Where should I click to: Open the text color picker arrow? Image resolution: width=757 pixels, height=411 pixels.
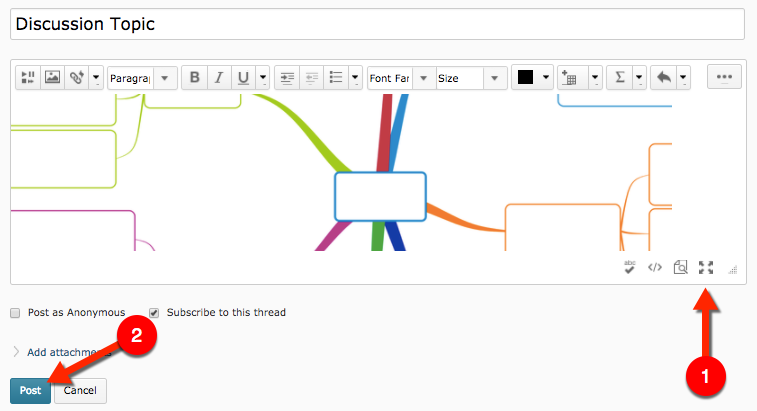pyautogui.click(x=546, y=77)
